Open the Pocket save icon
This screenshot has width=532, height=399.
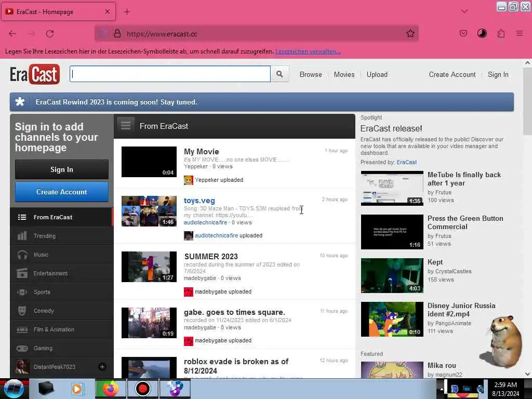[463, 33]
